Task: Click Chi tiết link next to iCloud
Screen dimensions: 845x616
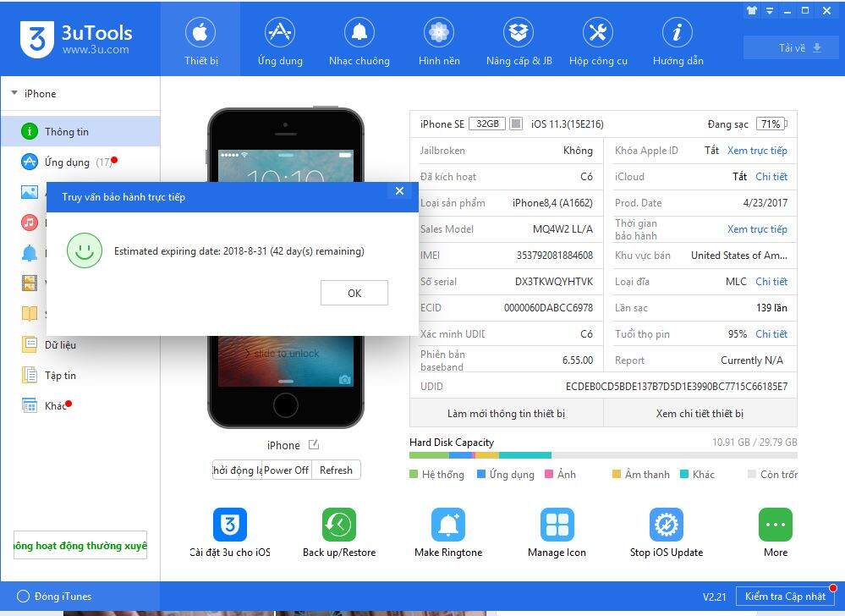Action: [x=771, y=177]
